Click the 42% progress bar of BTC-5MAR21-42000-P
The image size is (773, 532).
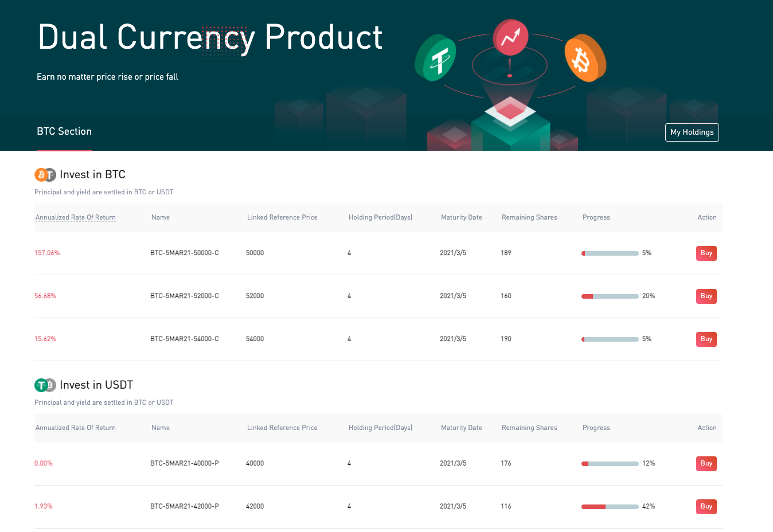coord(610,507)
